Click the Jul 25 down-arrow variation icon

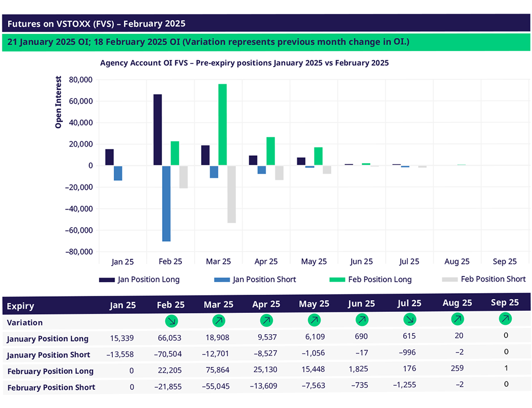pos(409,320)
